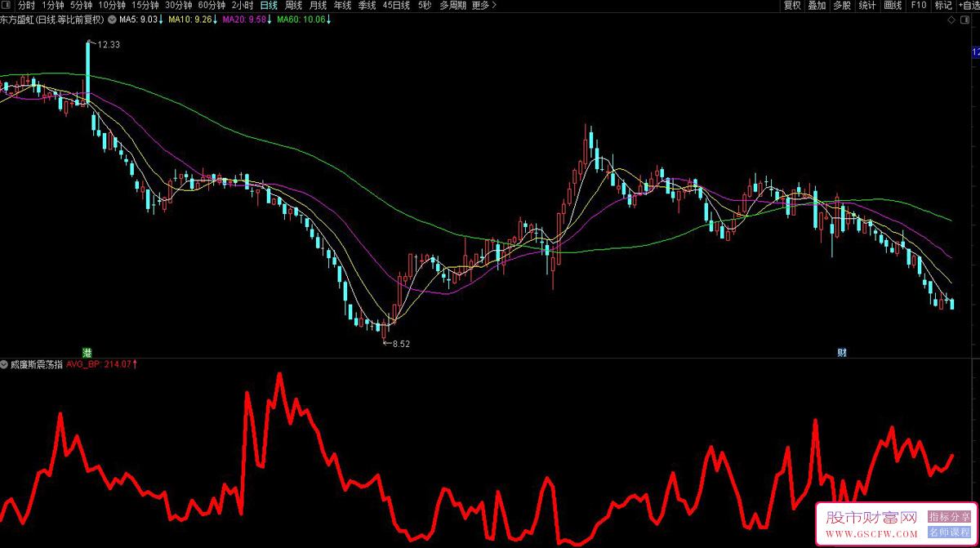Viewport: 980px width, 548px height.
Task: Expand the 威廉斯震荡指 indicator dropdown
Action: [x=4, y=364]
